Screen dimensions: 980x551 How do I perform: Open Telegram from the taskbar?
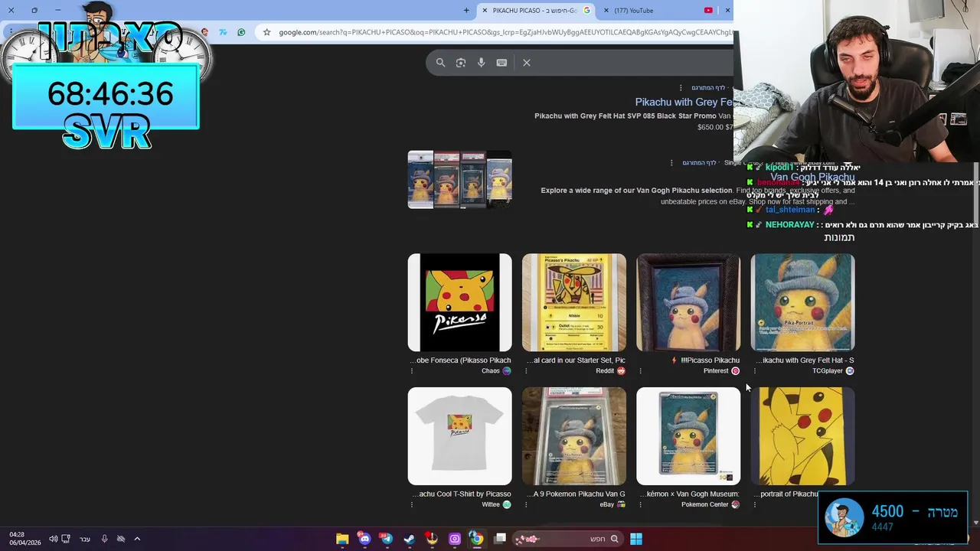(x=387, y=539)
